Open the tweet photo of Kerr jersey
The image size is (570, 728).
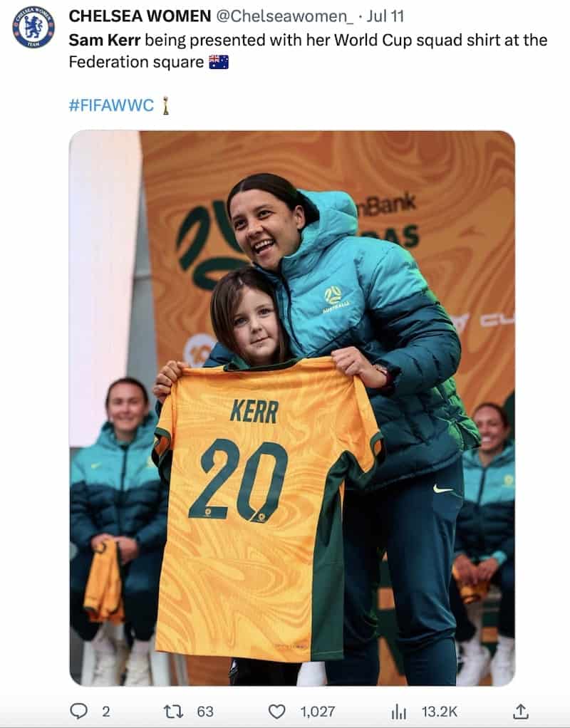pyautogui.click(x=291, y=408)
